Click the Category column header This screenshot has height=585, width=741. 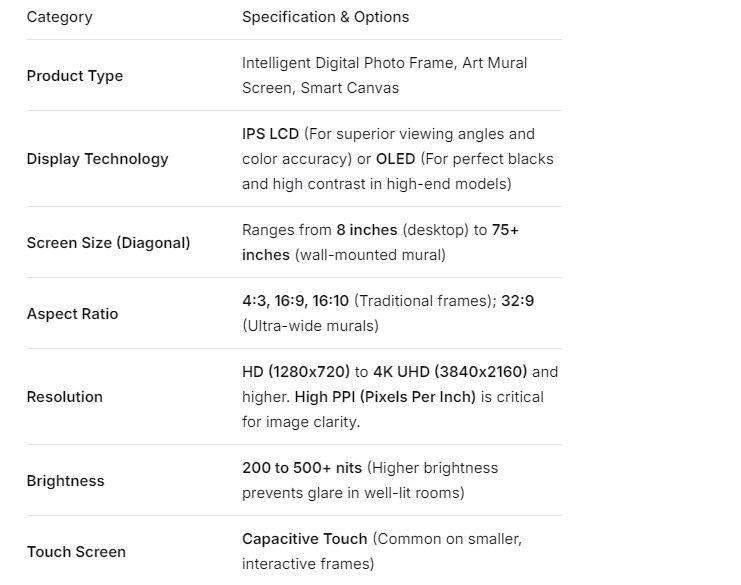pos(59,17)
